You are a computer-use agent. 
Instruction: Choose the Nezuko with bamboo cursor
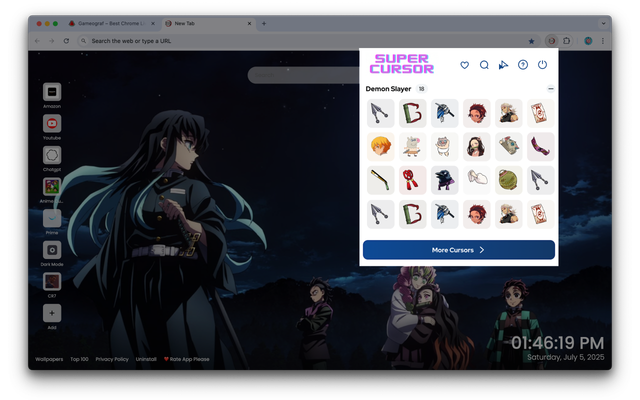pyautogui.click(x=476, y=147)
